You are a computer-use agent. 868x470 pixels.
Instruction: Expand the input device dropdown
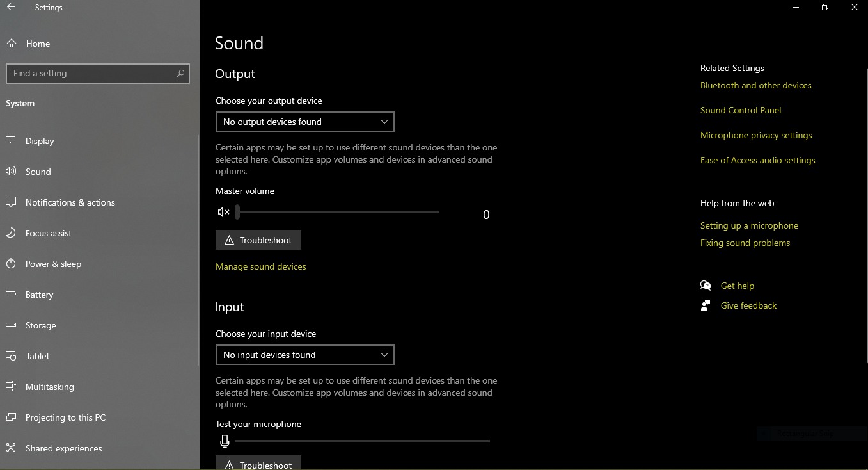[304, 355]
